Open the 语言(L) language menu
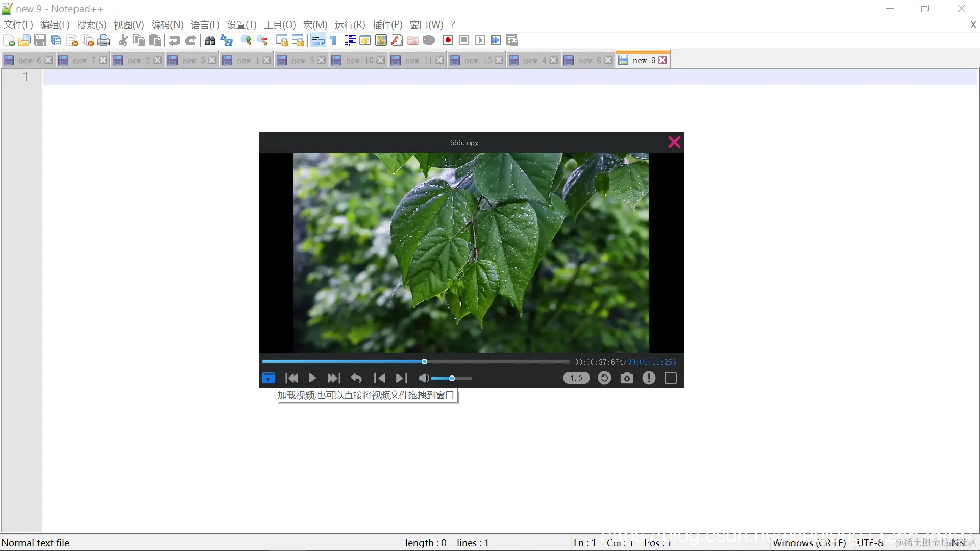The height and width of the screenshot is (551, 980). pyautogui.click(x=205, y=24)
